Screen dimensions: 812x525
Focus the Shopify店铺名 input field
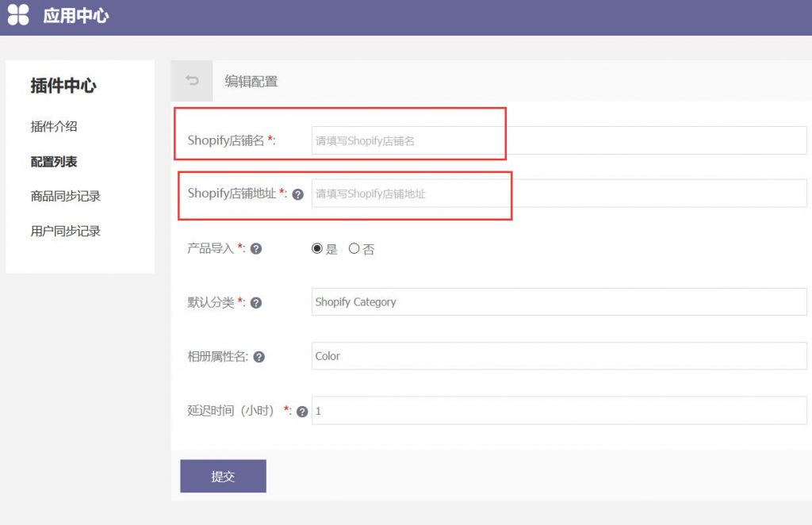tap(558, 141)
